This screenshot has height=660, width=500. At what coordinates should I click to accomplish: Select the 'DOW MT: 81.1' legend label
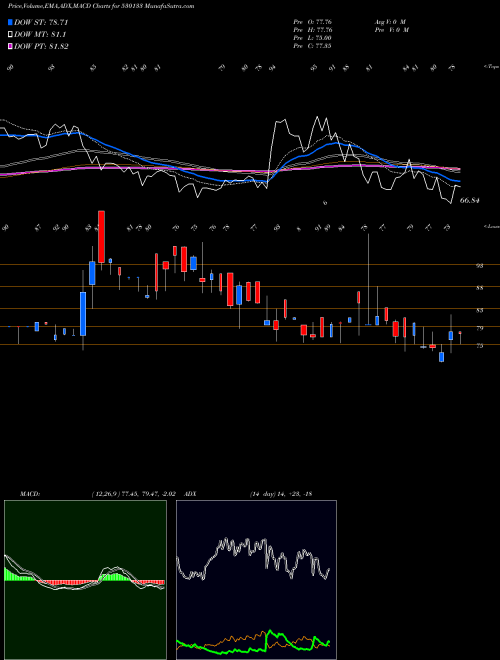[40, 35]
